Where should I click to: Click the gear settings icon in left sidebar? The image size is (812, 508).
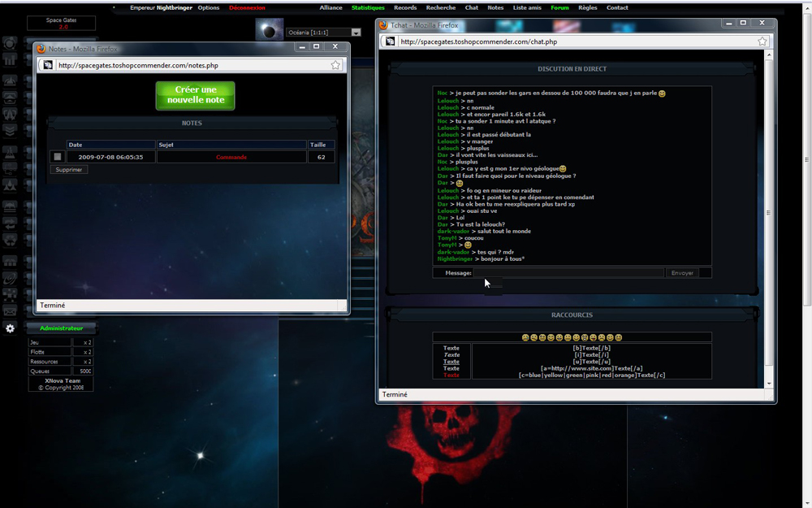pyautogui.click(x=10, y=328)
